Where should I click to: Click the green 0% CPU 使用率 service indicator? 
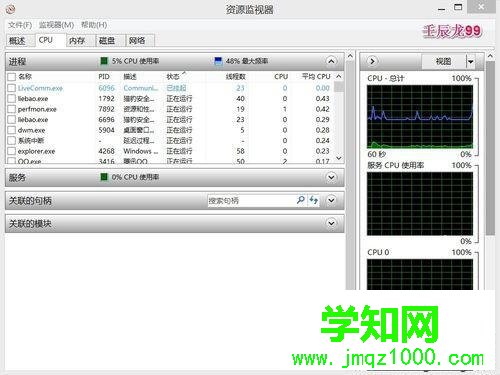click(104, 177)
